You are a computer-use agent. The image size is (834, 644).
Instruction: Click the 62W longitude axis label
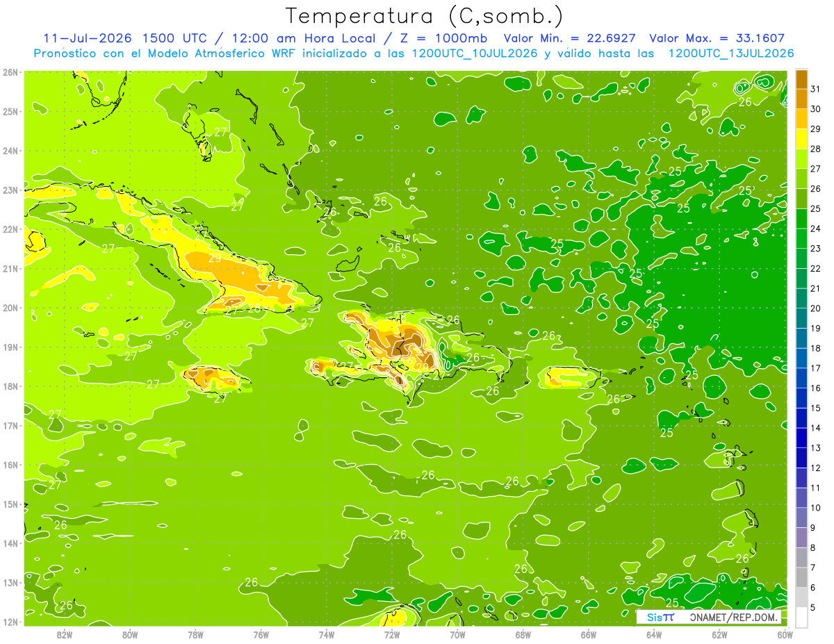coord(720,634)
